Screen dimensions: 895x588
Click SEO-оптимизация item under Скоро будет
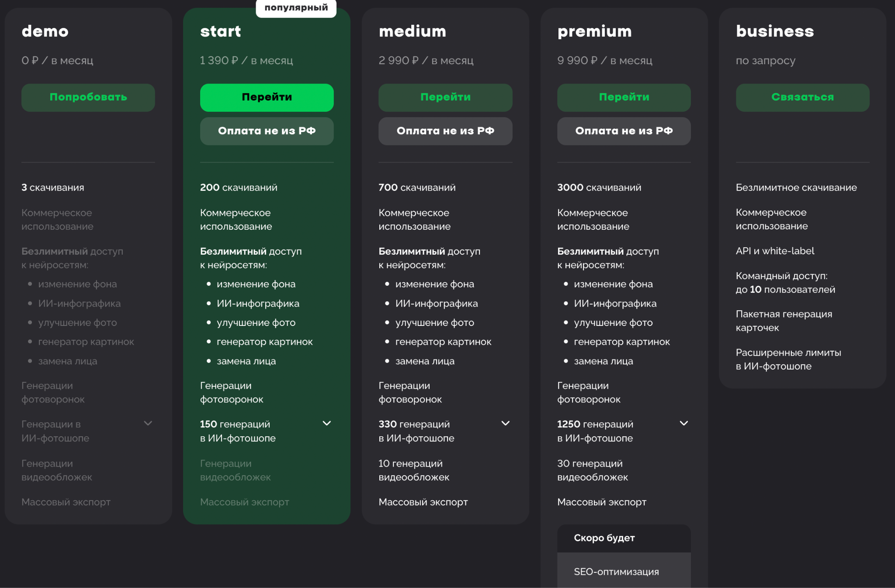click(x=616, y=571)
